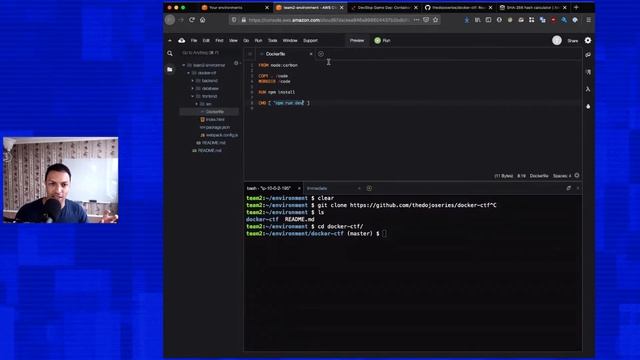Reload the page in Firefox
Viewport: 640px width, 360px height.
191,20
